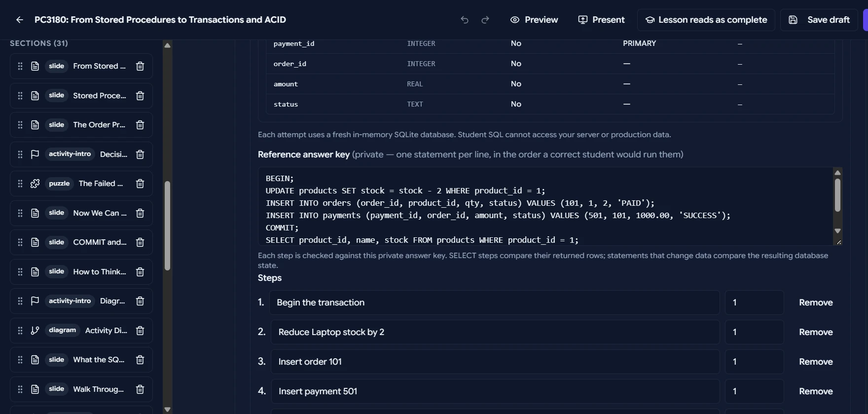
Task: Delete the 'What the SQ...' slide section
Action: [140, 360]
